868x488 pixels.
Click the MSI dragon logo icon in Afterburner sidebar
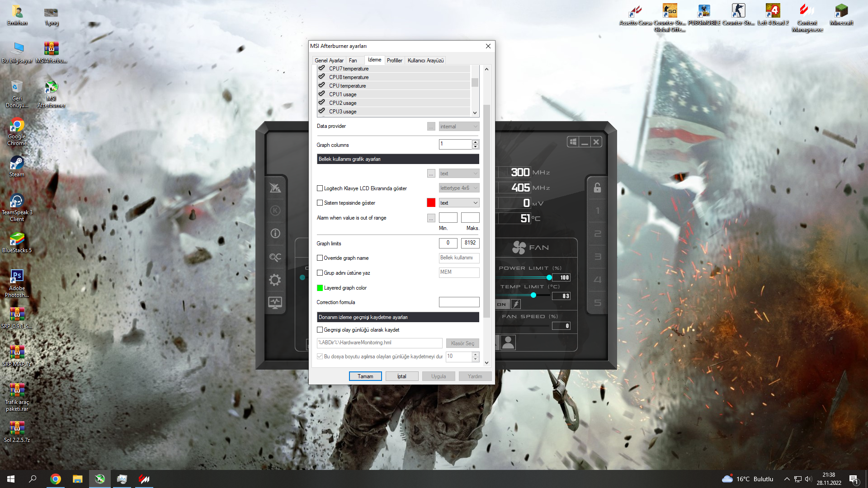tap(275, 188)
